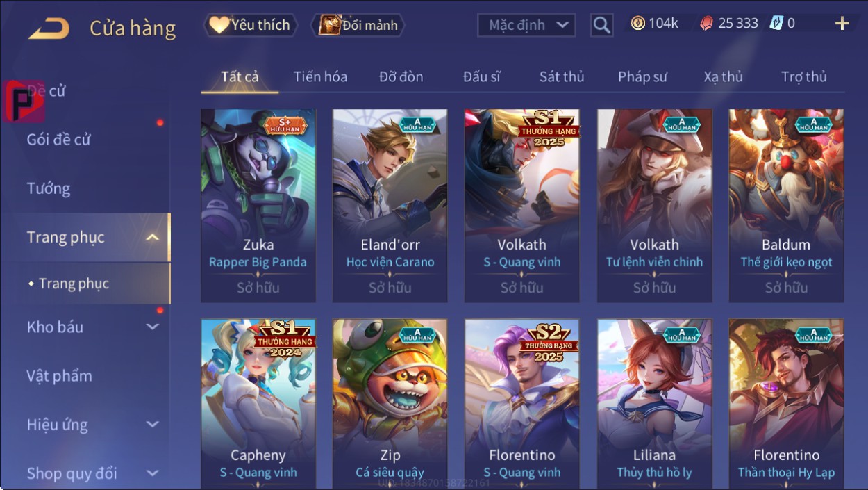Click the red gem currency icon
Screen dimensions: 868x490
coord(706,23)
